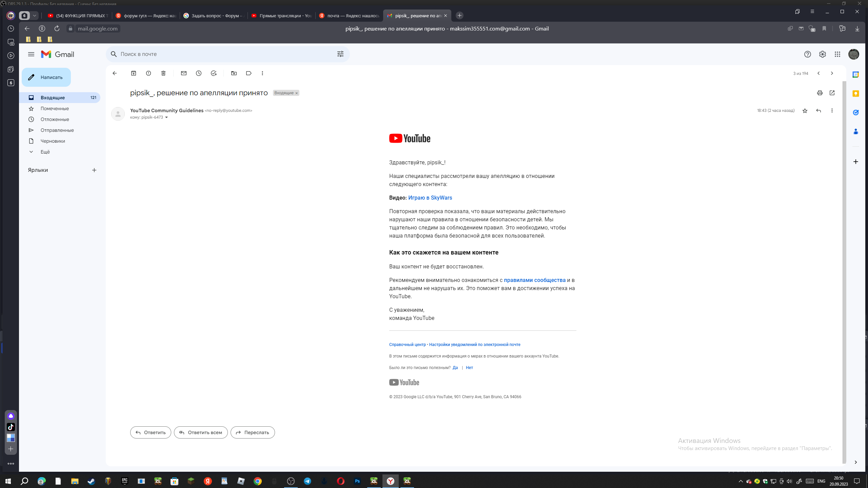Snooze this email with clock icon
Screen dimensions: 868x488
click(x=199, y=73)
